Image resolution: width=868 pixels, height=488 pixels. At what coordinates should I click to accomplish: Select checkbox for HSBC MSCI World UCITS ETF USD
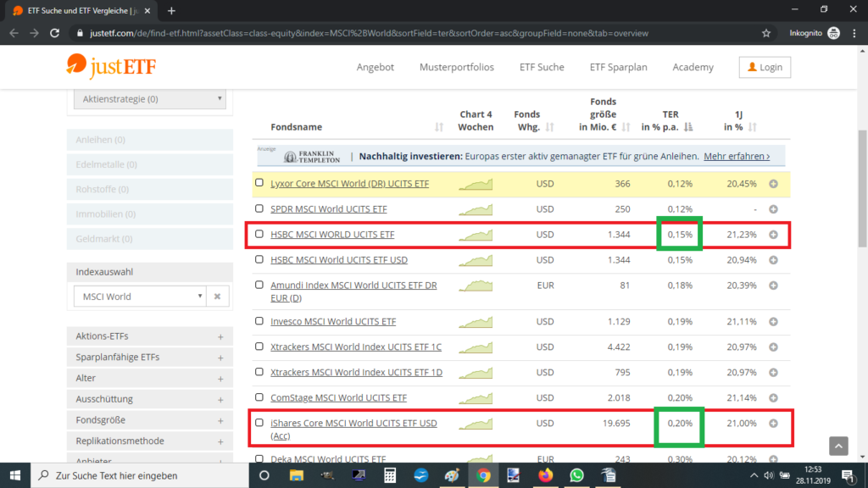[259, 259]
